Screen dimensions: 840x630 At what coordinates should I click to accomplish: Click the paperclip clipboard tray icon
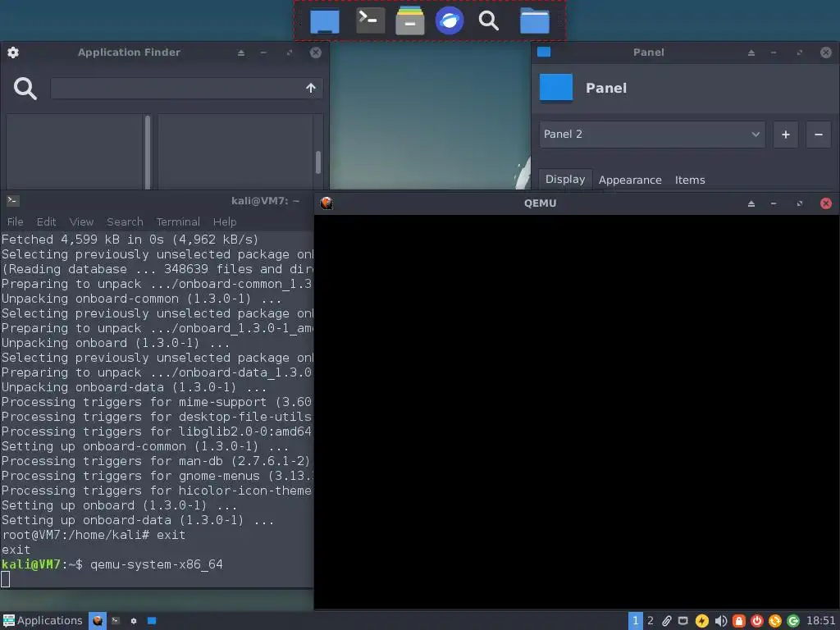coord(666,621)
